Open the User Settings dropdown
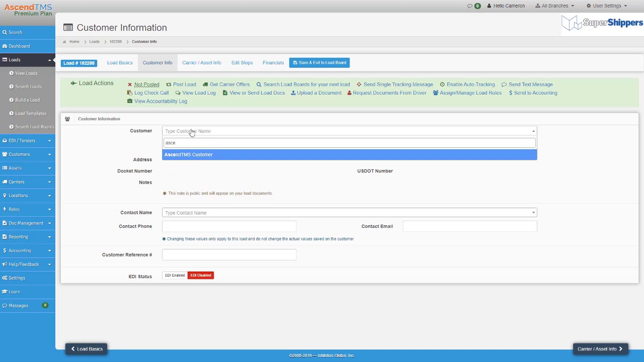644x362 pixels. pyautogui.click(x=607, y=6)
